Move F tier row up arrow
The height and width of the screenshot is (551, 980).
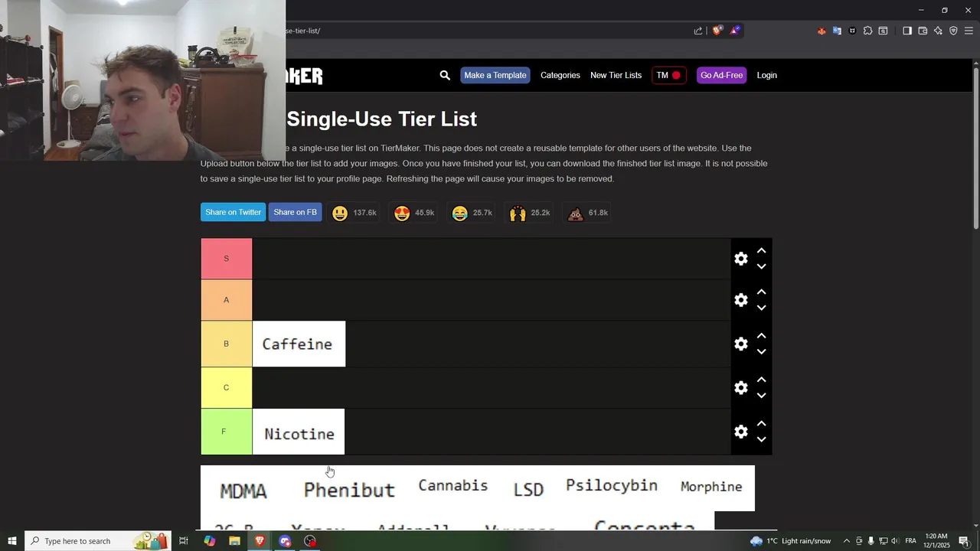[x=762, y=423]
